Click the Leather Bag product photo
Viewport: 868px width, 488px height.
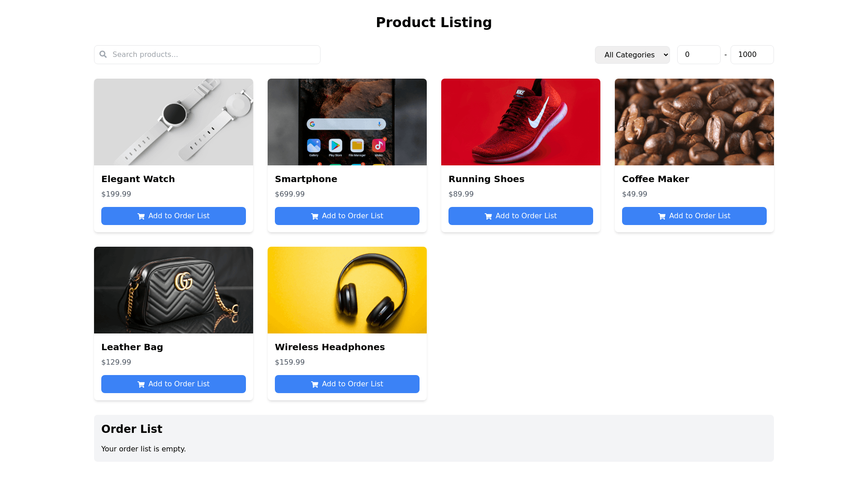coord(174,290)
